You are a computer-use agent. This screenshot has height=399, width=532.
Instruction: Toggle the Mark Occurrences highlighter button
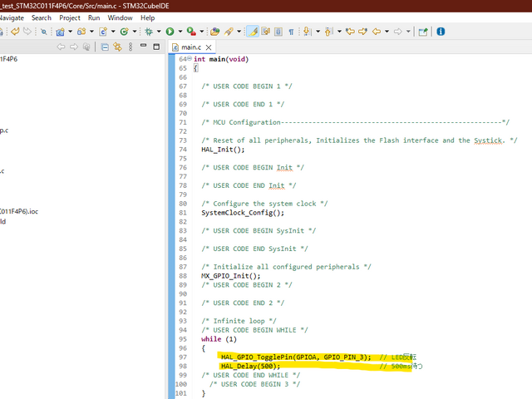[x=253, y=32]
